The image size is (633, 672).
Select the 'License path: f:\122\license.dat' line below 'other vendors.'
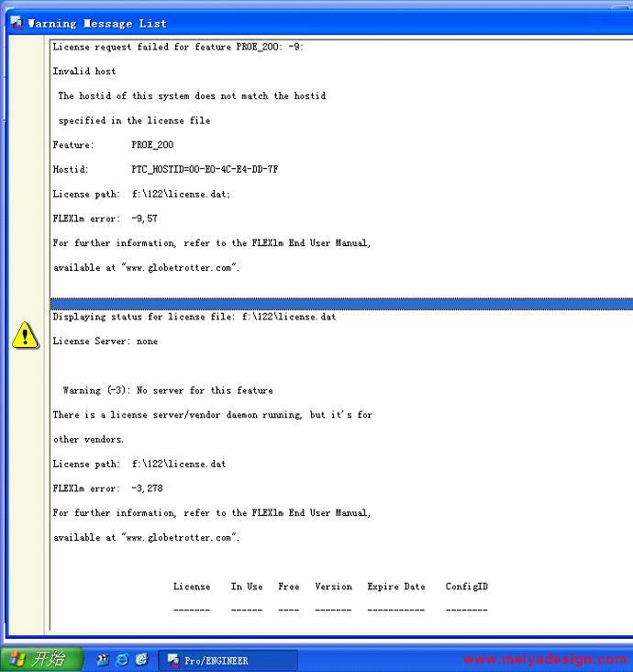pos(139,465)
